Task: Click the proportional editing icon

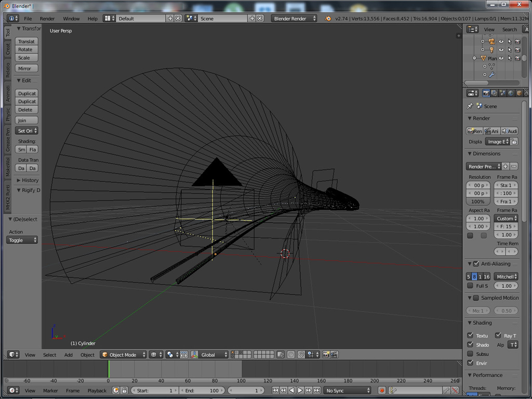Action: (291, 354)
